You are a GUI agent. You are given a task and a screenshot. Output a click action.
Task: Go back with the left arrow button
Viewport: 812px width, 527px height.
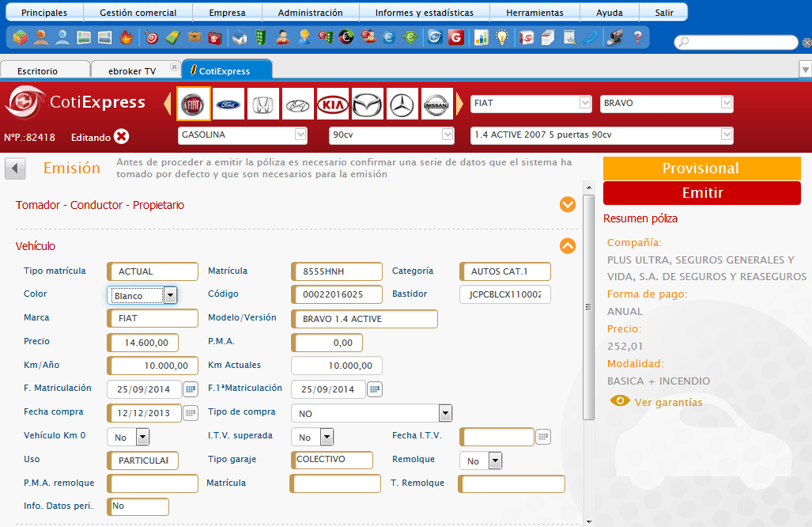tap(15, 169)
